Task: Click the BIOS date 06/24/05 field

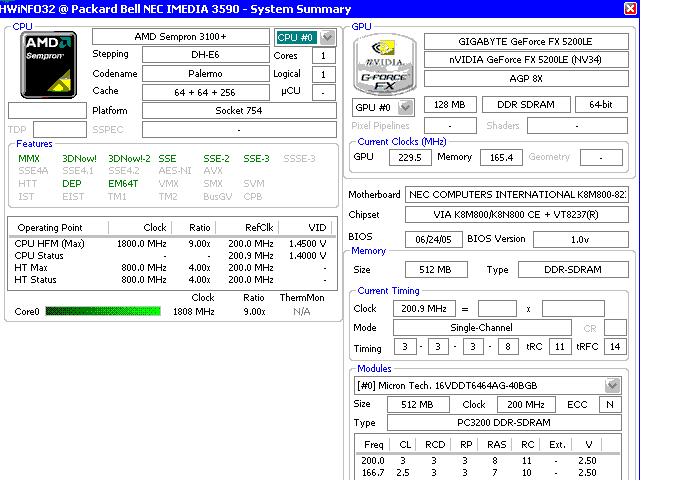Action: (x=433, y=239)
